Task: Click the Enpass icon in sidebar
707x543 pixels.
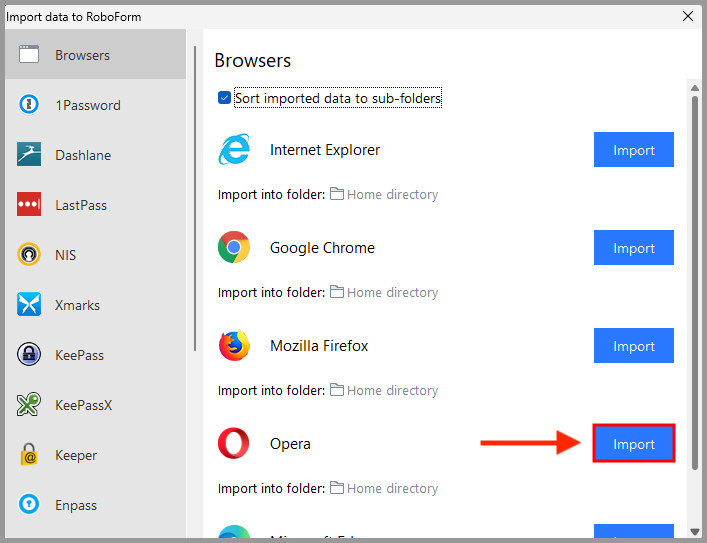Action: (x=29, y=504)
